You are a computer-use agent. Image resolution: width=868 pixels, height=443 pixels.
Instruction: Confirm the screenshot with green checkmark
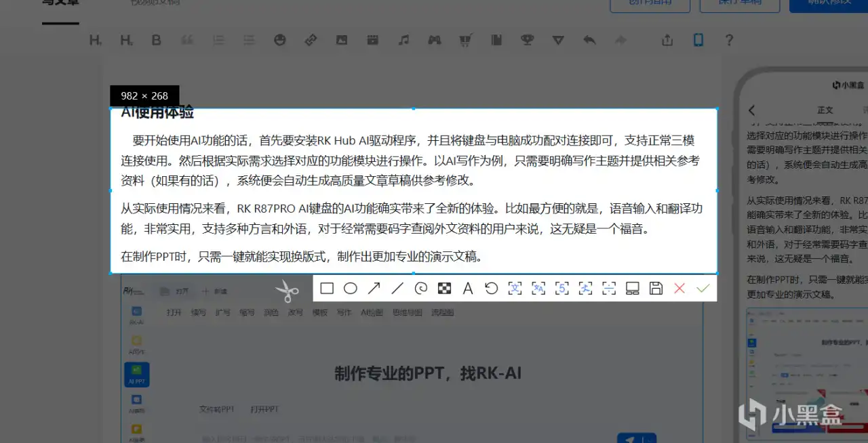click(x=703, y=289)
